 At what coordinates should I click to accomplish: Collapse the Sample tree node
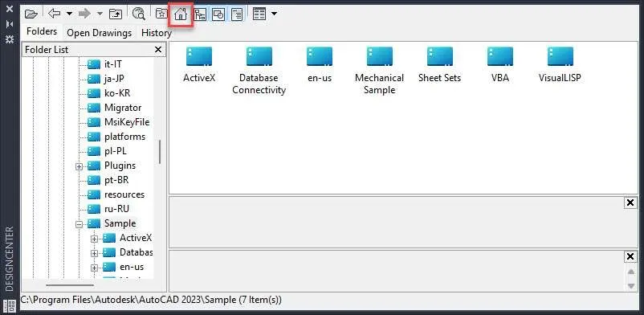[x=79, y=224]
